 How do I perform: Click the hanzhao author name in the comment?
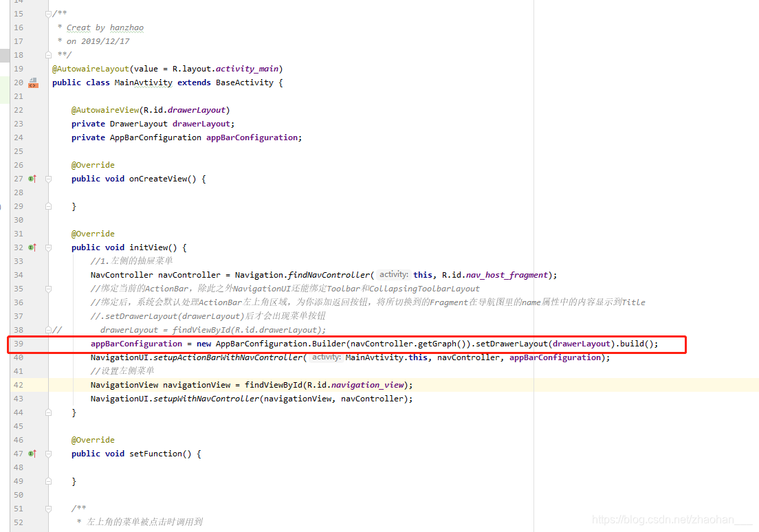coord(126,27)
